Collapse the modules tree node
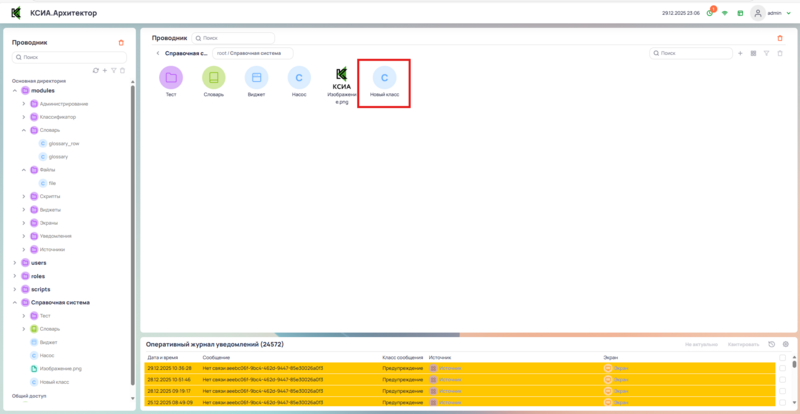The image size is (800, 414). tap(15, 90)
